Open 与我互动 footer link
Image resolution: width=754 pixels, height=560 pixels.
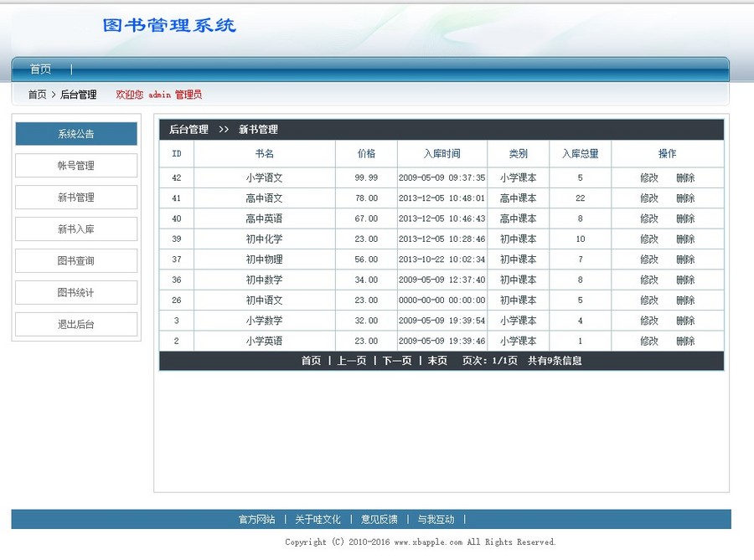[436, 519]
